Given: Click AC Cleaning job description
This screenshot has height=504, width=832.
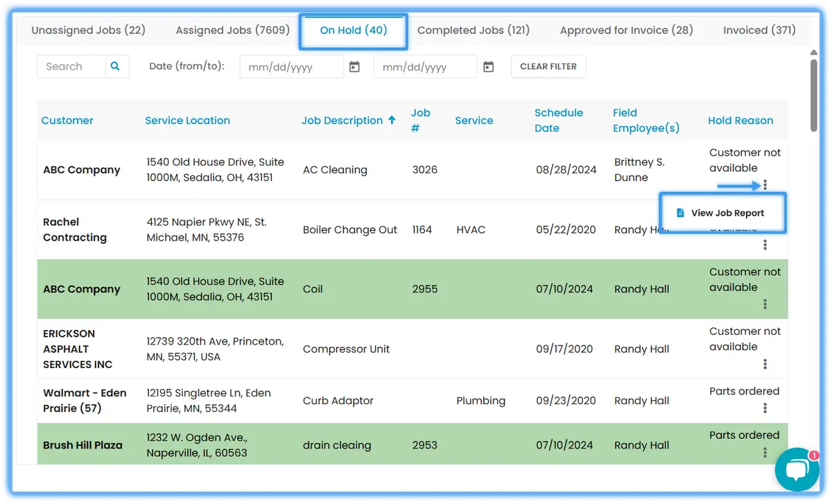Looking at the screenshot, I should pos(335,170).
